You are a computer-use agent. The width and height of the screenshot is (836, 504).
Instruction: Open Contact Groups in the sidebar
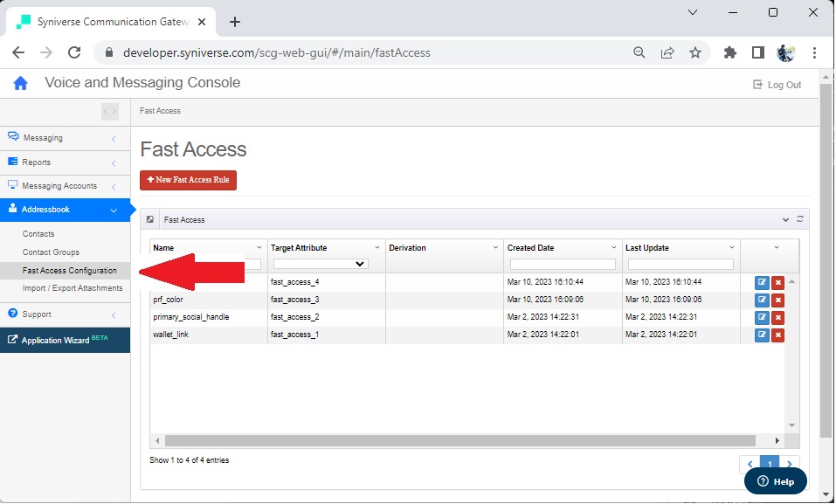pyautogui.click(x=51, y=252)
